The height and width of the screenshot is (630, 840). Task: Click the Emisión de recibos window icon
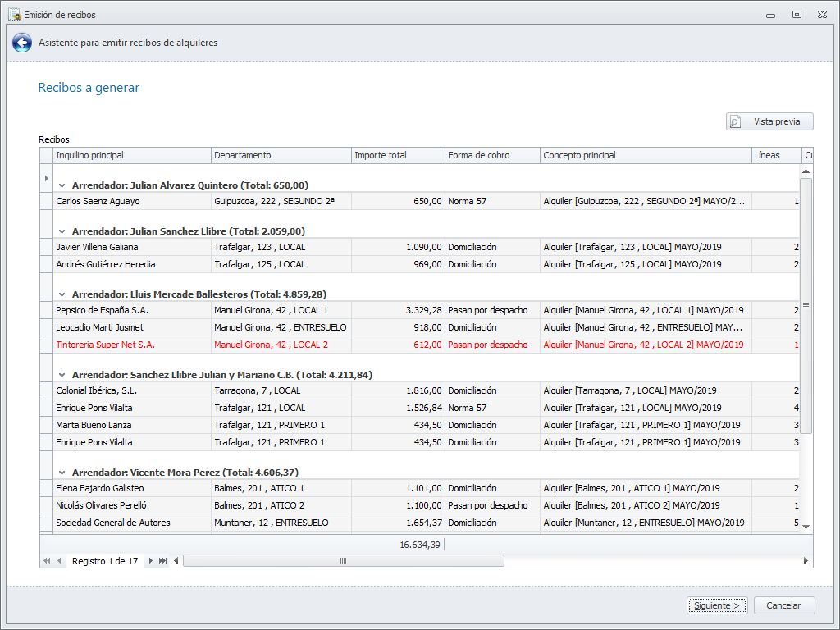[x=14, y=15]
